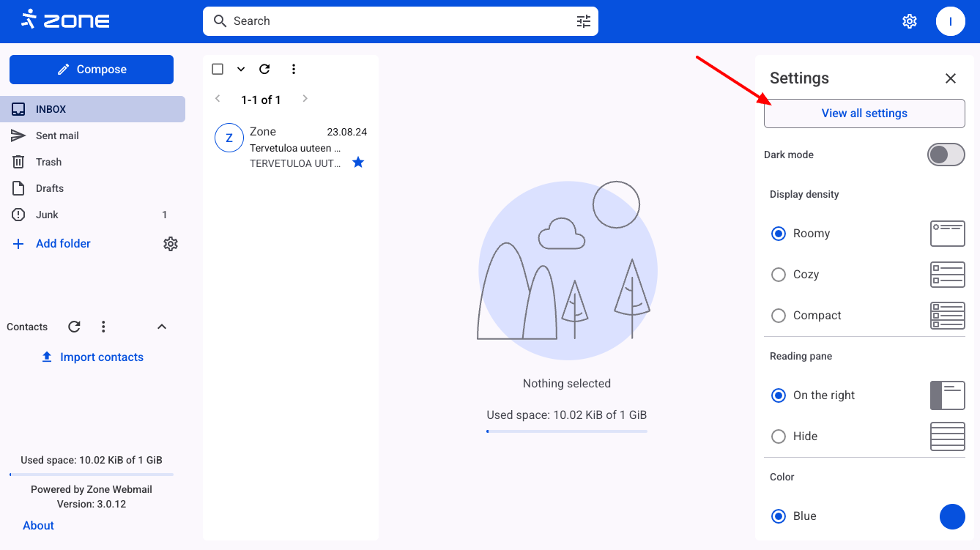Select Cozy display density
Image resolution: width=980 pixels, height=550 pixels.
[x=779, y=275]
